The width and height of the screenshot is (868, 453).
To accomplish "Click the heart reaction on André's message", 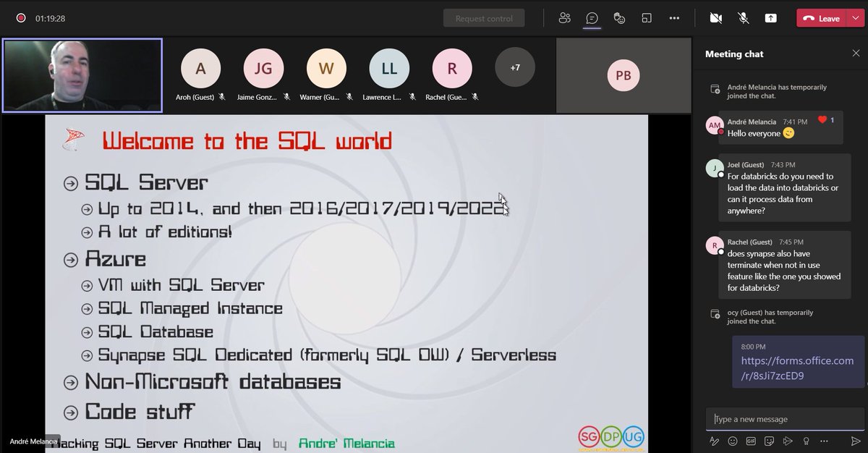I will pos(822,119).
